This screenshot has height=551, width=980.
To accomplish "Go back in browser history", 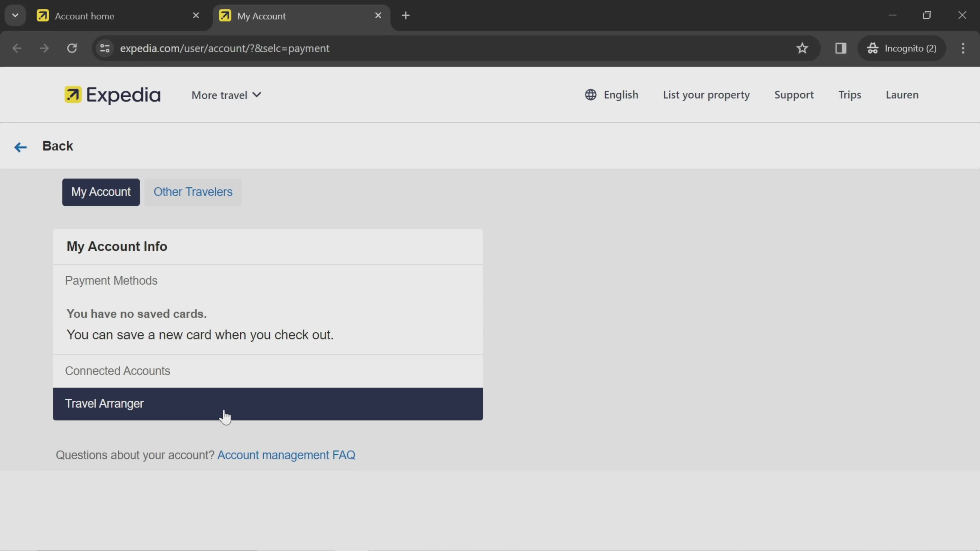I will pyautogui.click(x=17, y=48).
